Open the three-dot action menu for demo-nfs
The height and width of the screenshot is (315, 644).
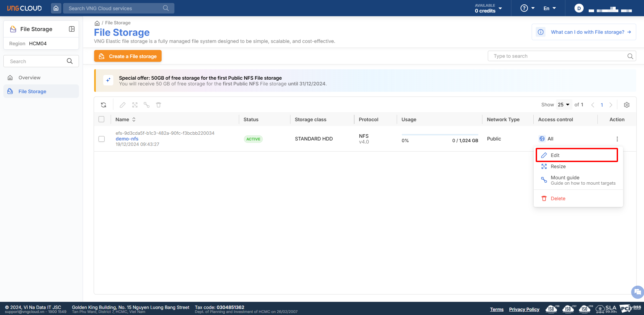[617, 139]
